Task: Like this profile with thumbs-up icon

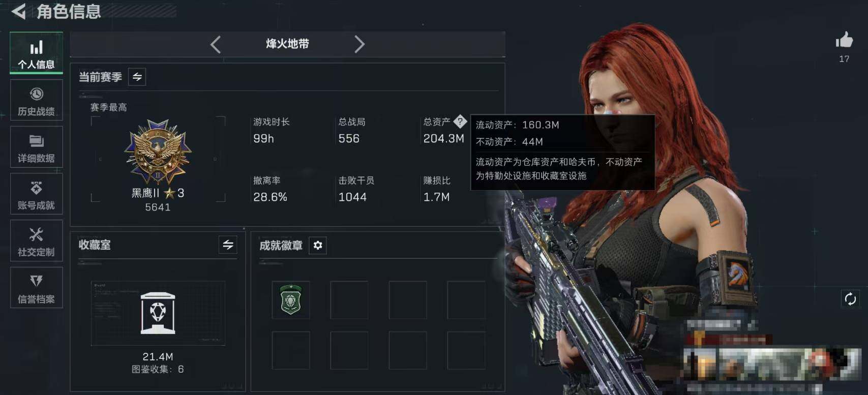Action: [844, 40]
